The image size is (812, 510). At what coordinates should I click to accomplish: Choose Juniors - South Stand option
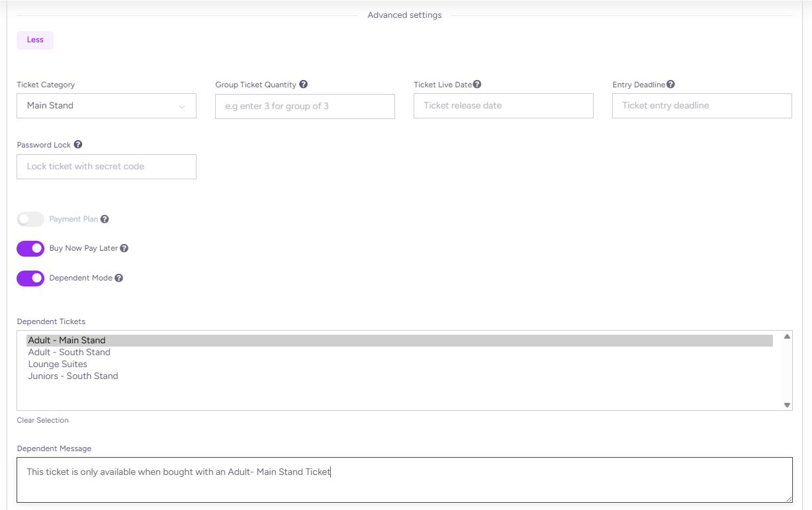(73, 376)
